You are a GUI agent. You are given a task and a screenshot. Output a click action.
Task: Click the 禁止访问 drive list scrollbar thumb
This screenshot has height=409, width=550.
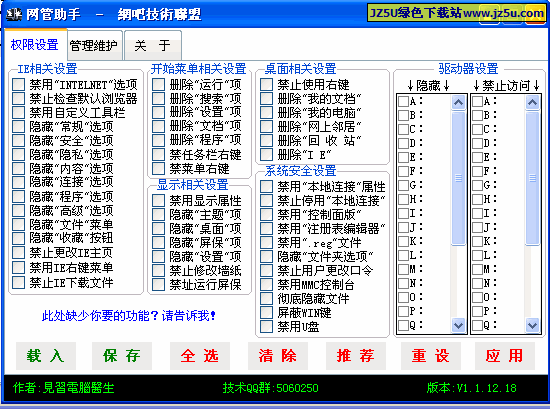click(532, 178)
